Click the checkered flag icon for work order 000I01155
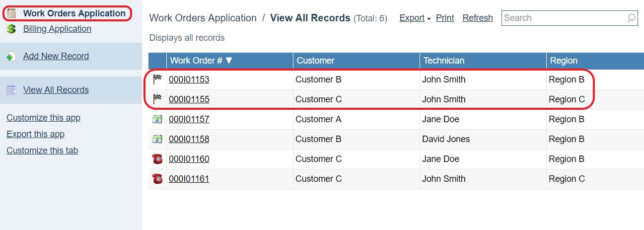This screenshot has width=644, height=230. [157, 99]
